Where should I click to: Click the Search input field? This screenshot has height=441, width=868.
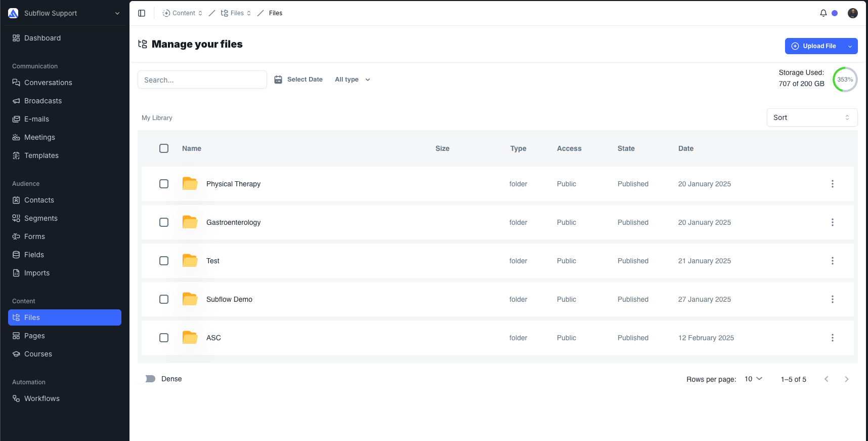pos(202,79)
